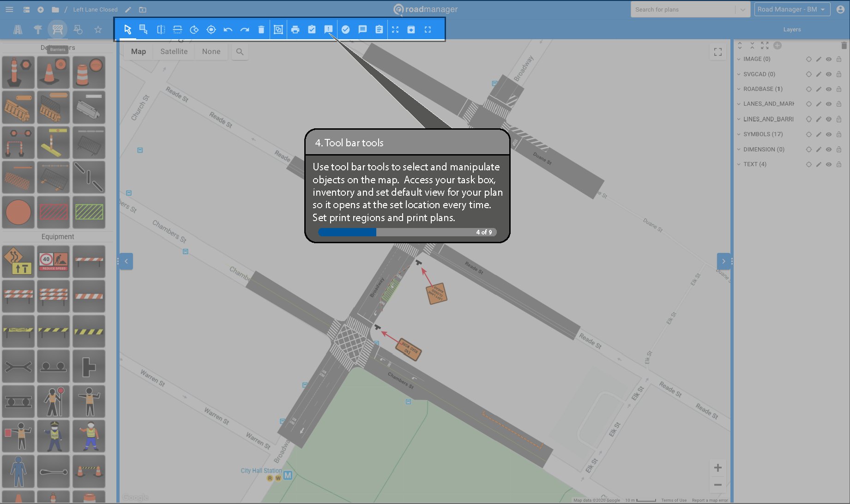Screen dimensions: 850x504
Task: Open the search plans dropdown arrow
Action: [742, 9]
